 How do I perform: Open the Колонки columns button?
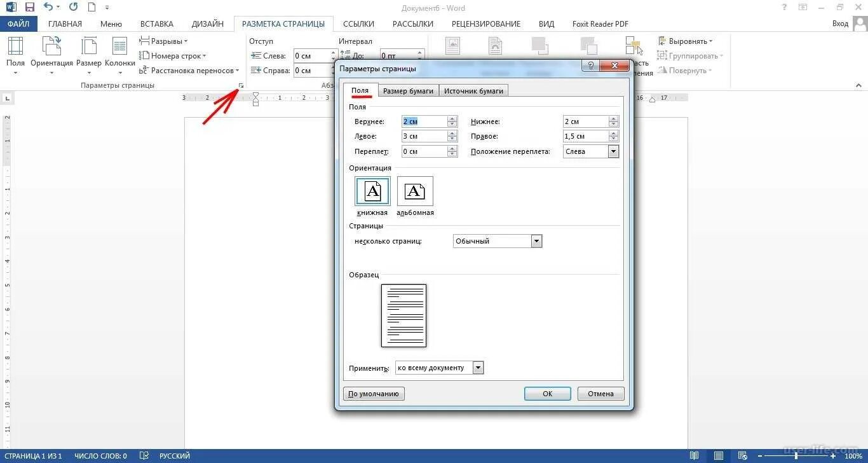point(119,56)
